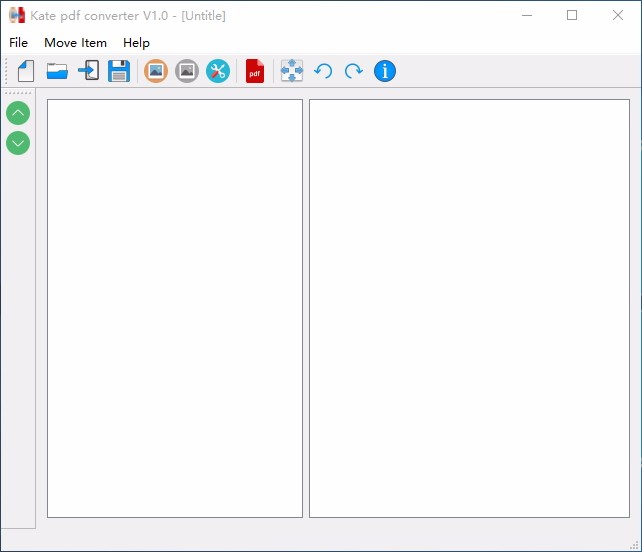Create a new blank document

point(26,71)
